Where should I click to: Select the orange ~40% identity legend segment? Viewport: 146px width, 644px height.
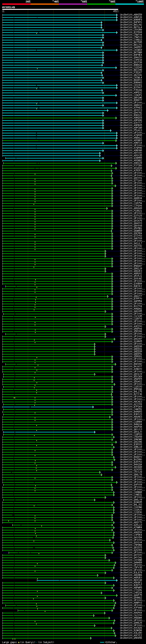[45, 4]
